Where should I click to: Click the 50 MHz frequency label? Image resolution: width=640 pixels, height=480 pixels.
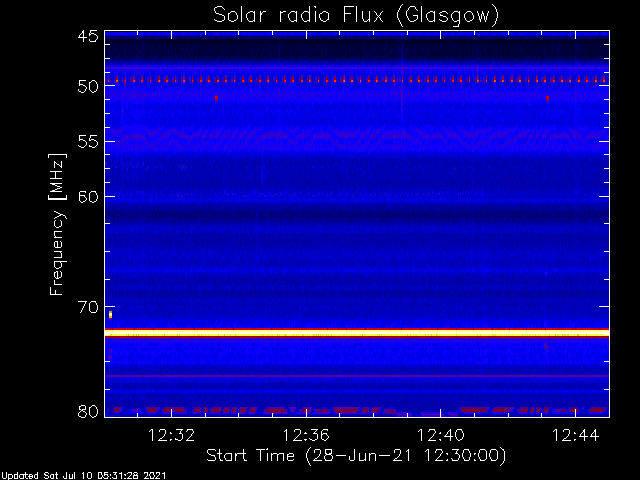88,87
